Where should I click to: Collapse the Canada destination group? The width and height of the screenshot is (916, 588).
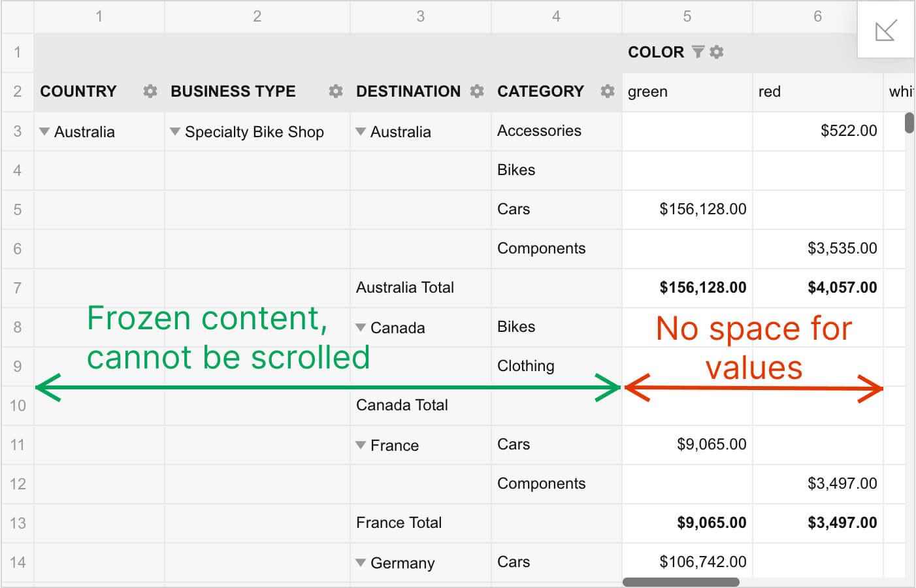(361, 327)
